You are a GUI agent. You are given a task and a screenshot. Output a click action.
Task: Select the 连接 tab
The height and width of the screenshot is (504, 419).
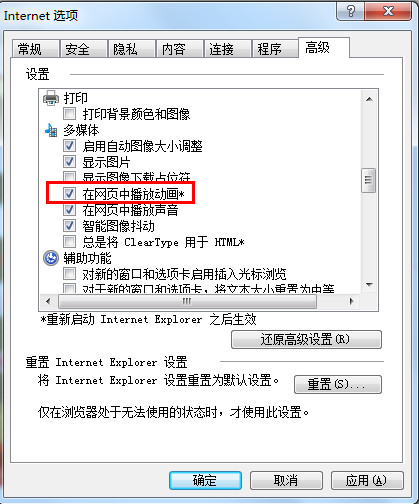click(221, 49)
